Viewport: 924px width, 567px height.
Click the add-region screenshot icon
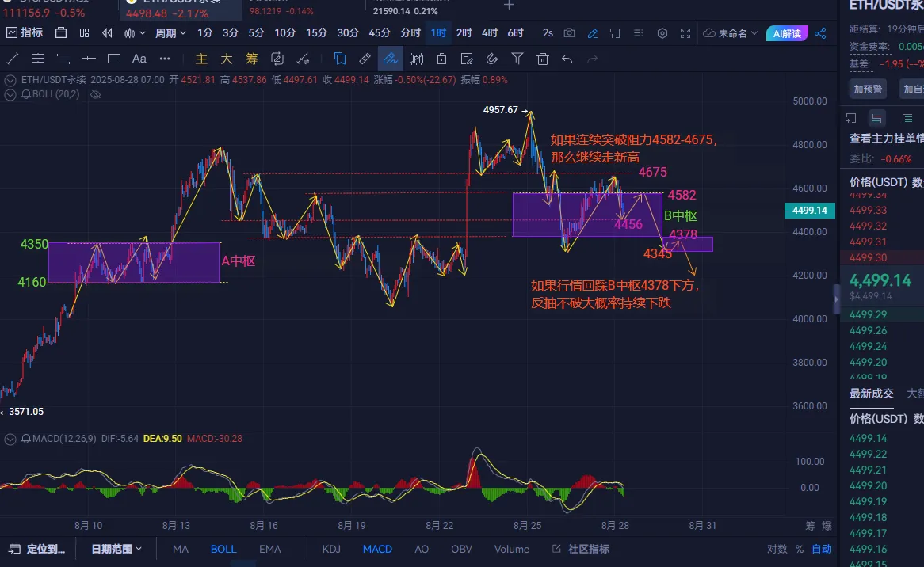(x=615, y=33)
